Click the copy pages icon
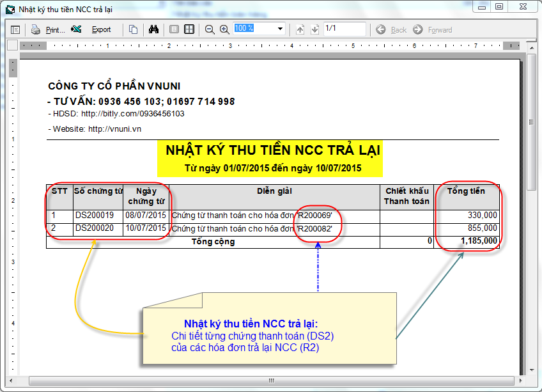Viewport: 542px width, 392px height. click(133, 29)
